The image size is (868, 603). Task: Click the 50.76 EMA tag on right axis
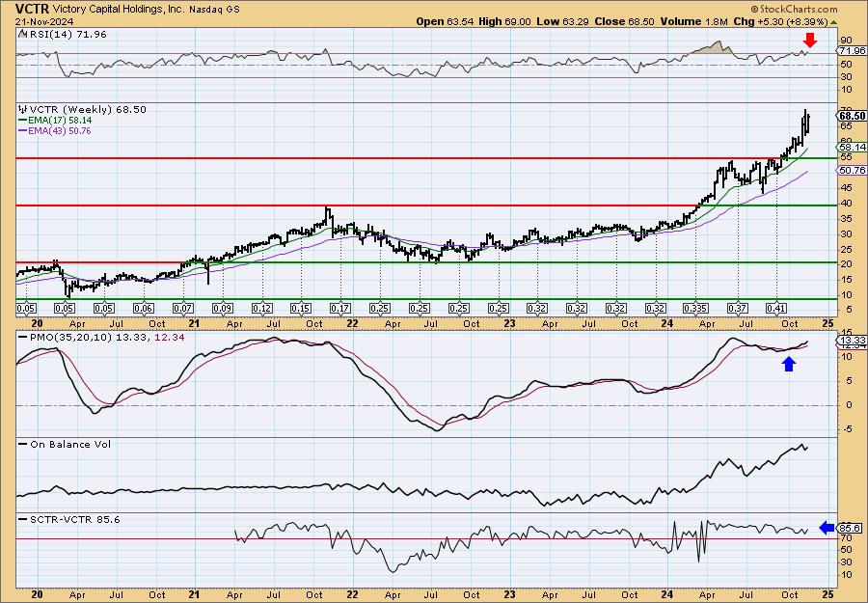tap(852, 170)
